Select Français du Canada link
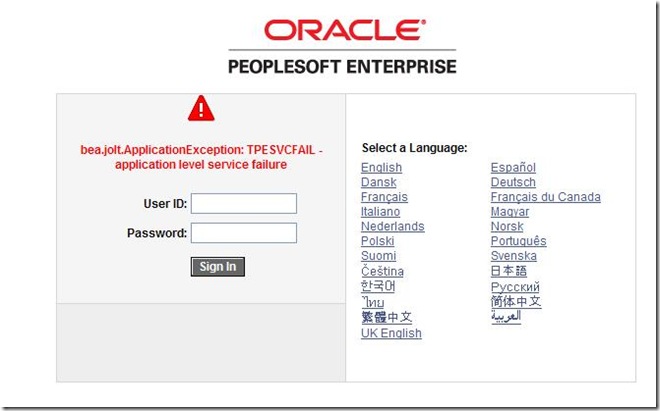Screen dimensions: 660x411 click(x=545, y=198)
